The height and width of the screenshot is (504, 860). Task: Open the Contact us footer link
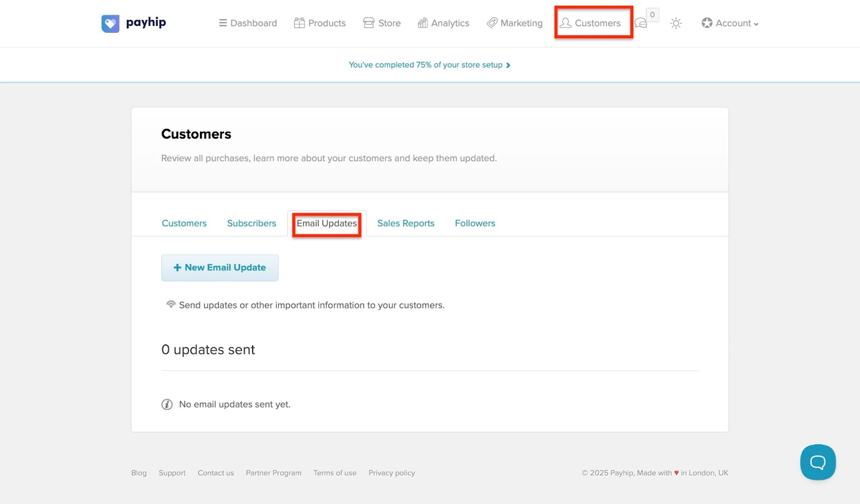click(x=216, y=473)
